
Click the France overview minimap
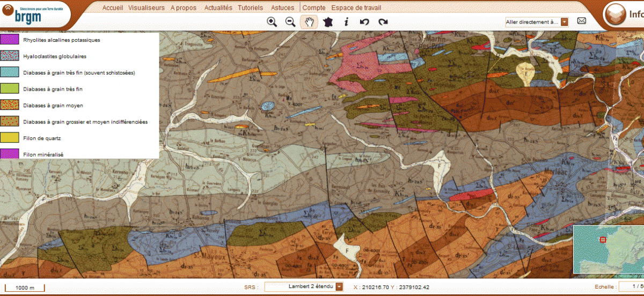(x=609, y=250)
